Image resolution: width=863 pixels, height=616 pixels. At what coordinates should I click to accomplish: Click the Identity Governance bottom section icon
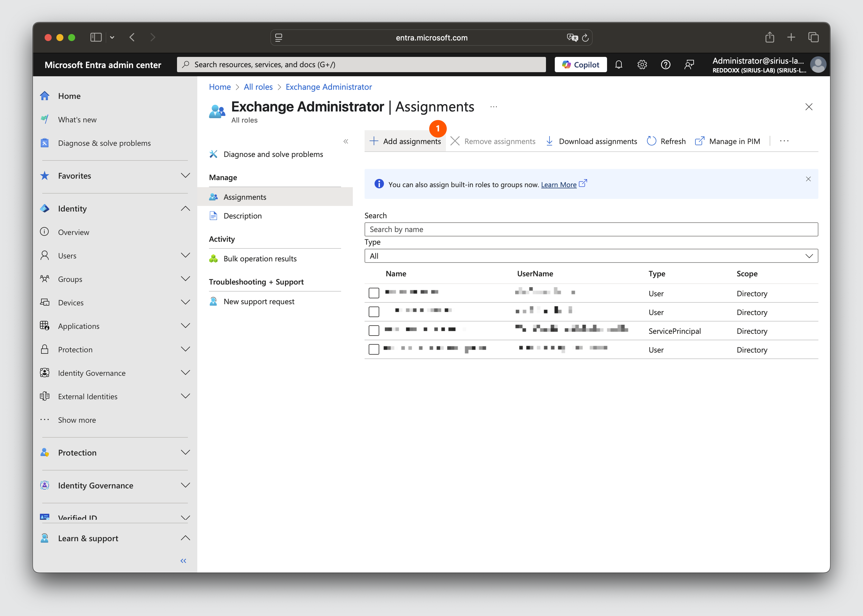[45, 485]
